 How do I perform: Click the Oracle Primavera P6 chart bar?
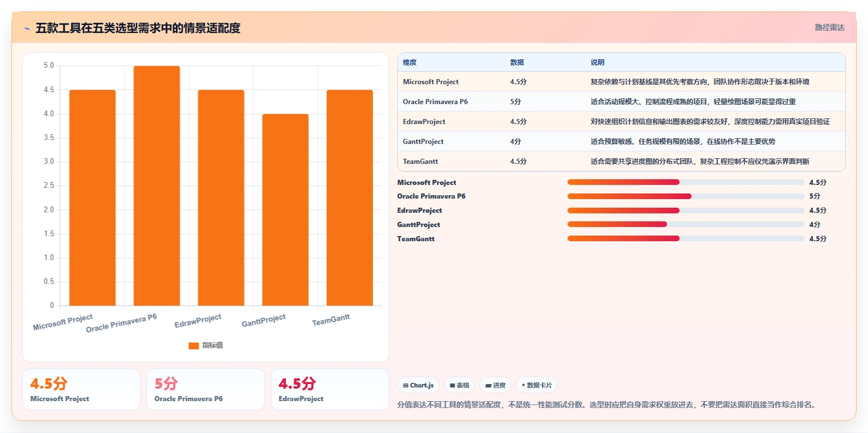click(x=157, y=185)
